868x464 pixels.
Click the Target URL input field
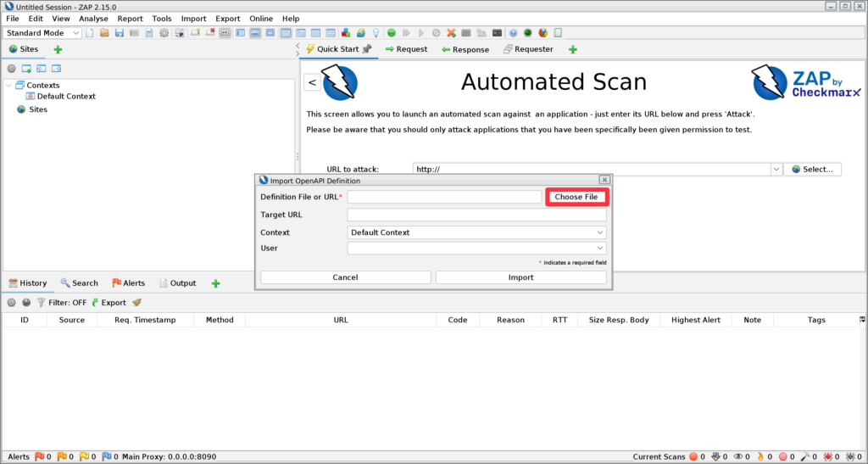[x=476, y=215]
